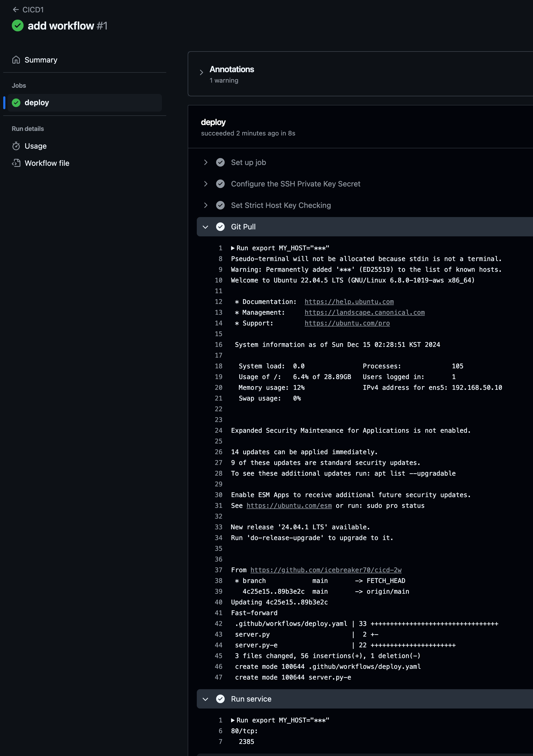Open the github.com/icebreaker70/cicd-2w link
This screenshot has width=533, height=756.
[x=326, y=570]
